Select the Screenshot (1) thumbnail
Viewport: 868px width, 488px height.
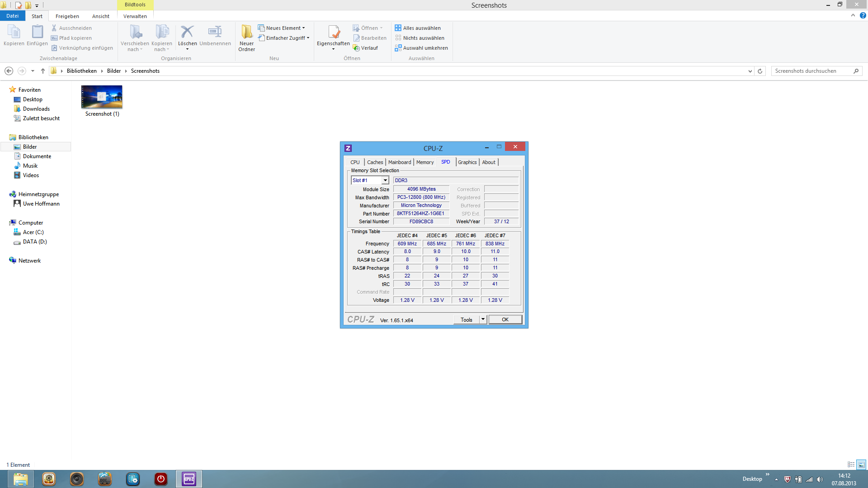102,97
